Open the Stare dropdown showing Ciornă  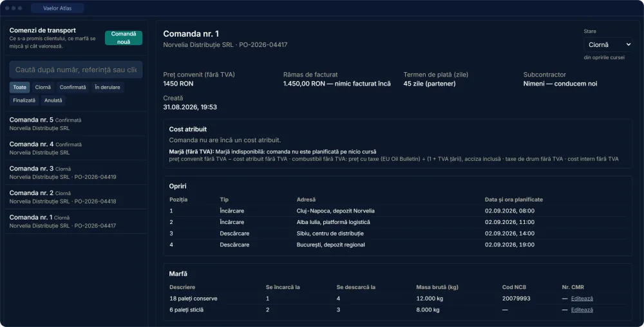[x=608, y=44]
